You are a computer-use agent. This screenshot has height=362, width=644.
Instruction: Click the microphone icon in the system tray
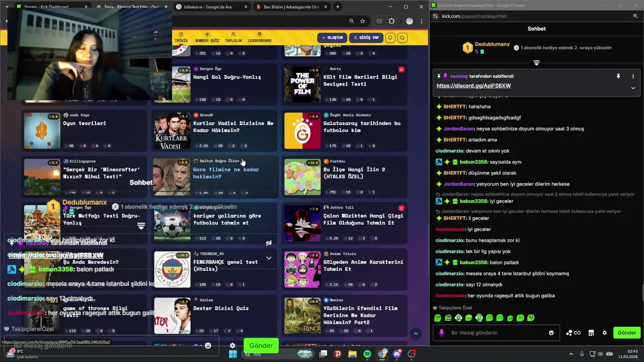tap(582, 354)
